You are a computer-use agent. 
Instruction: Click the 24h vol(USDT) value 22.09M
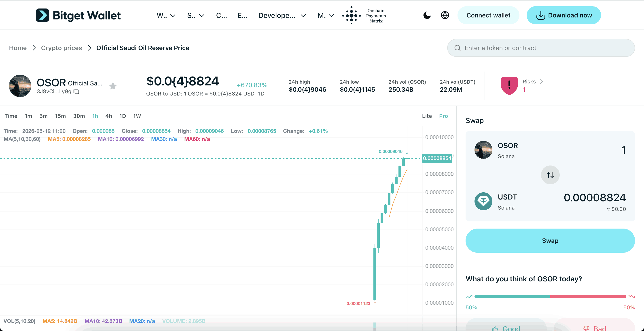tap(451, 89)
